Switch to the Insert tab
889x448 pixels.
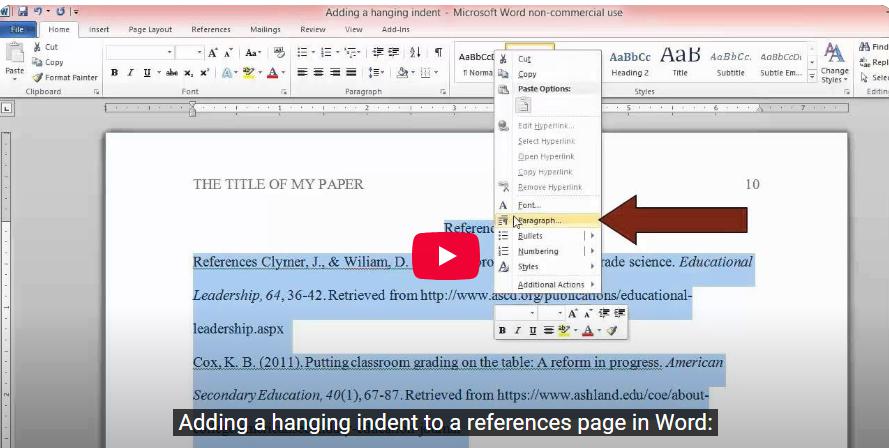pyautogui.click(x=99, y=29)
